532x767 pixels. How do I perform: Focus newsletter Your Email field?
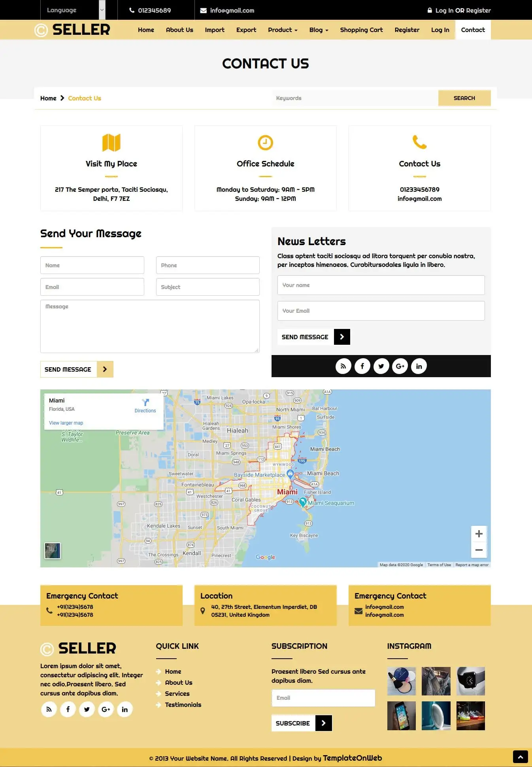point(381,311)
